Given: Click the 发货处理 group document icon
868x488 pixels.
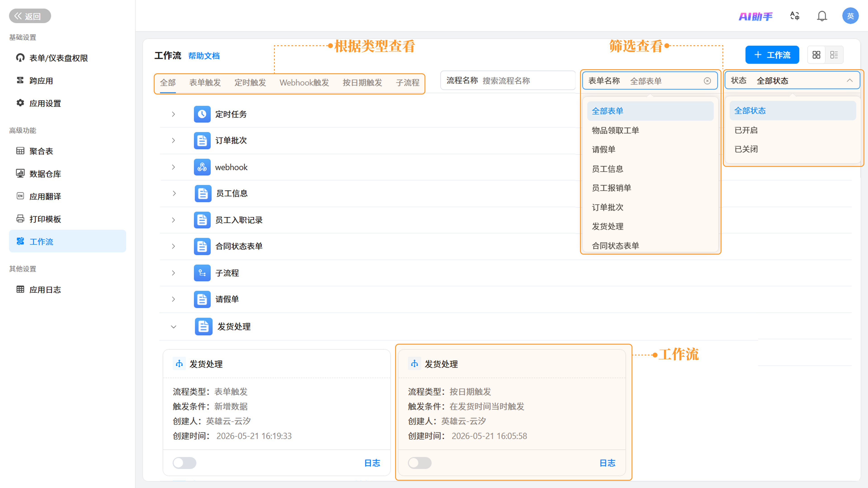Looking at the screenshot, I should click(x=203, y=326).
